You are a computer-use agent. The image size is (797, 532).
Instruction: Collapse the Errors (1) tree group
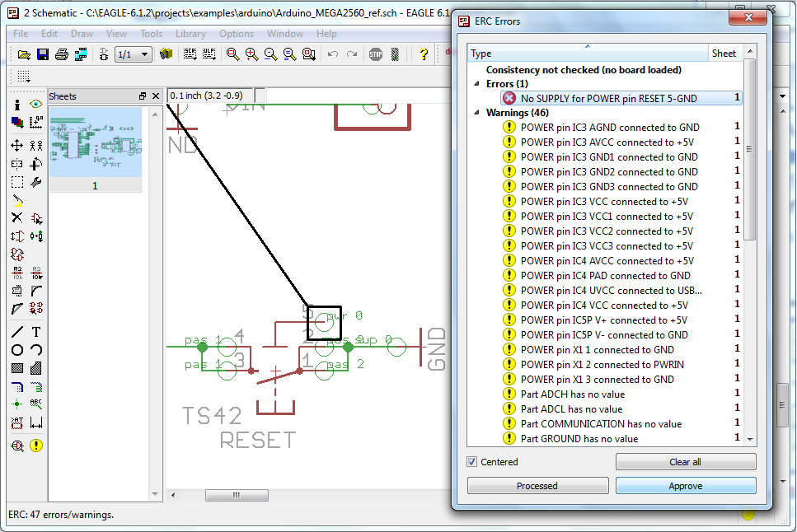476,84
